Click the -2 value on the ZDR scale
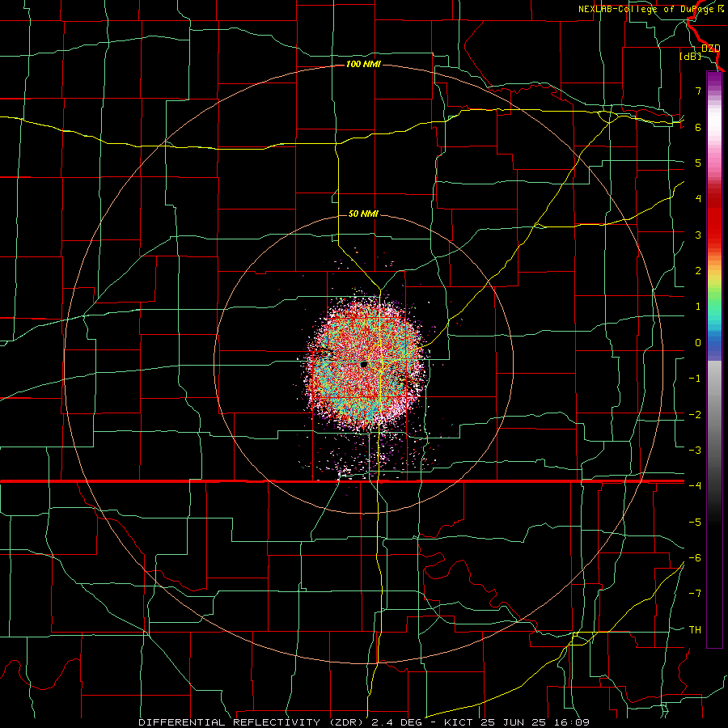Screen dimensions: 728x728 click(695, 415)
